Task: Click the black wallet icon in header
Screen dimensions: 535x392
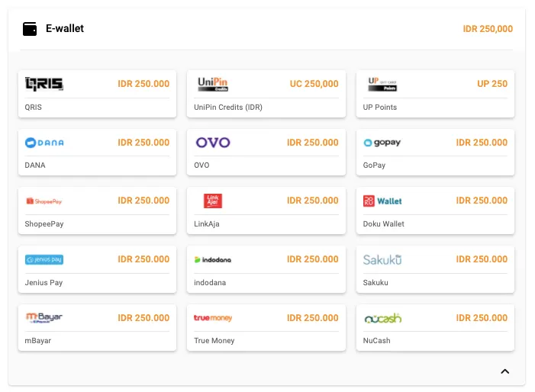Action: (31, 29)
